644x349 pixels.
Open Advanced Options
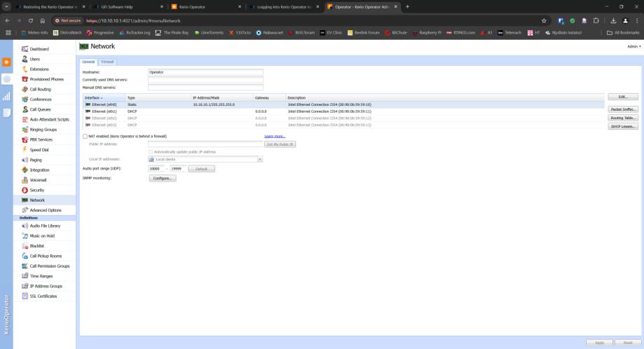46,210
